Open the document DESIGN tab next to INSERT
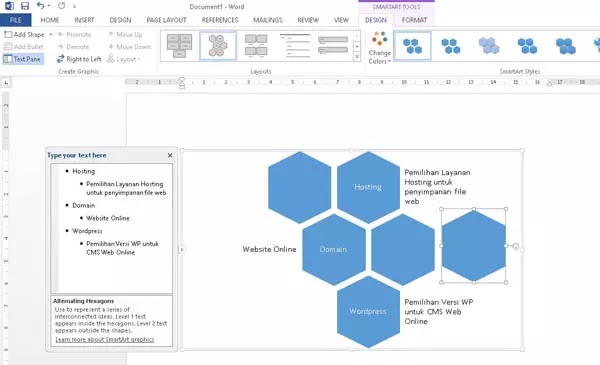Viewport: 600px width, 365px height. pos(120,20)
